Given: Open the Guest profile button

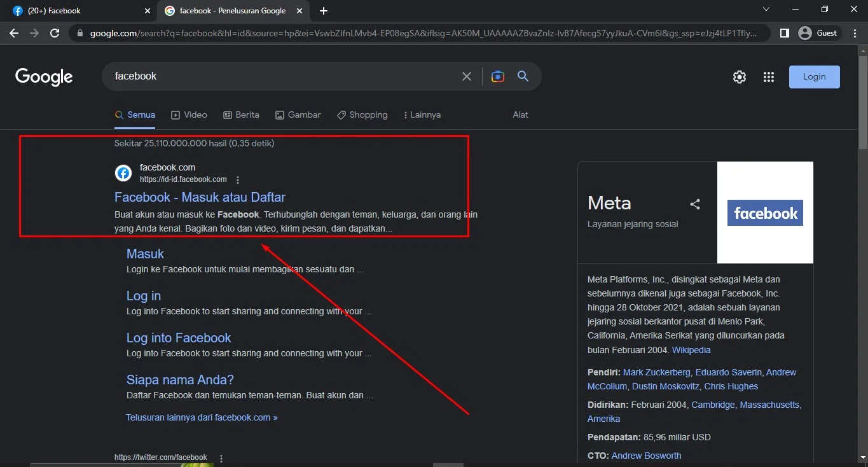Looking at the screenshot, I should 819,33.
